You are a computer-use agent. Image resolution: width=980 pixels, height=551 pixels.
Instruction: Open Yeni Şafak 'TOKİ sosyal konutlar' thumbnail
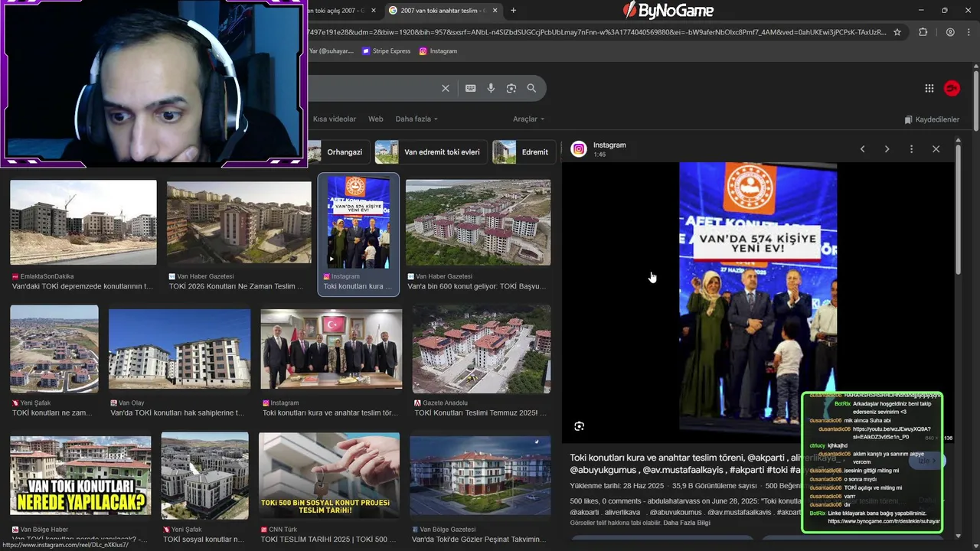[x=205, y=476]
